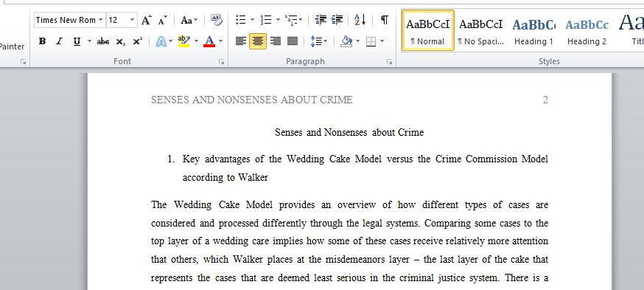This screenshot has height=290, width=644.
Task: Open the font size dropdown
Action: [132, 20]
